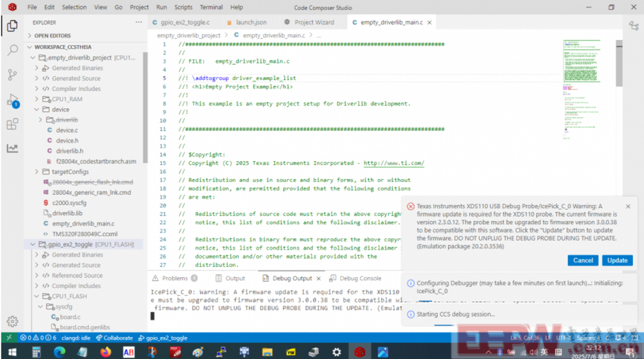Click clangd: idle status item
644x359 pixels.
point(76,338)
